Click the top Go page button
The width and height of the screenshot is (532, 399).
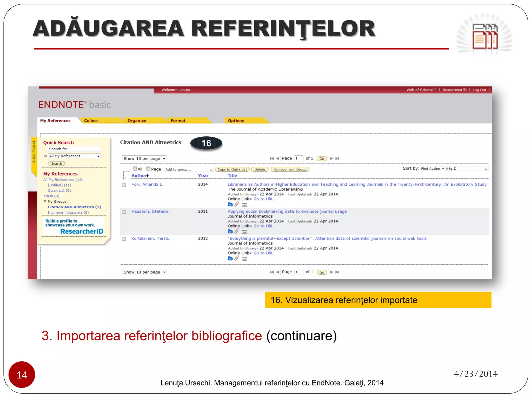[322, 159]
